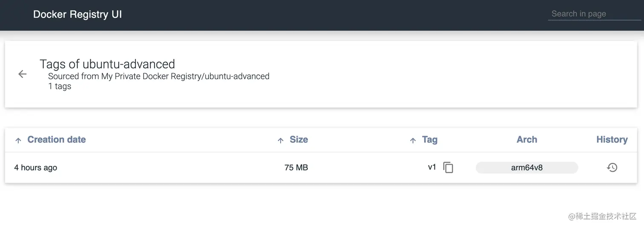644x228 pixels.
Task: Copy the v1 tag pull command
Action: 448,168
